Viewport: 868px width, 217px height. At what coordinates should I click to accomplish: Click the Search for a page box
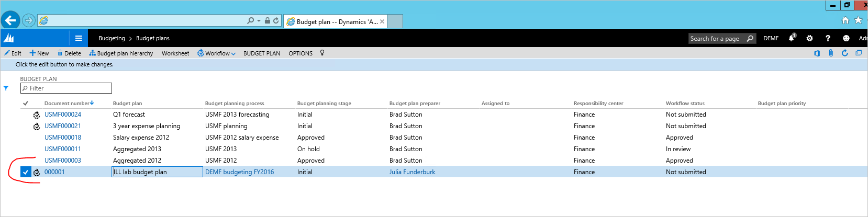click(x=715, y=38)
